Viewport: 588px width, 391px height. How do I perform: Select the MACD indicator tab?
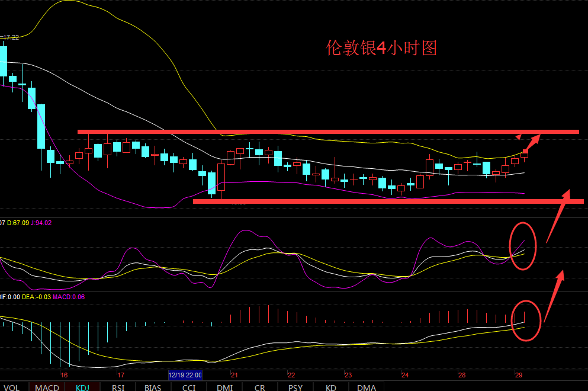click(x=47, y=387)
